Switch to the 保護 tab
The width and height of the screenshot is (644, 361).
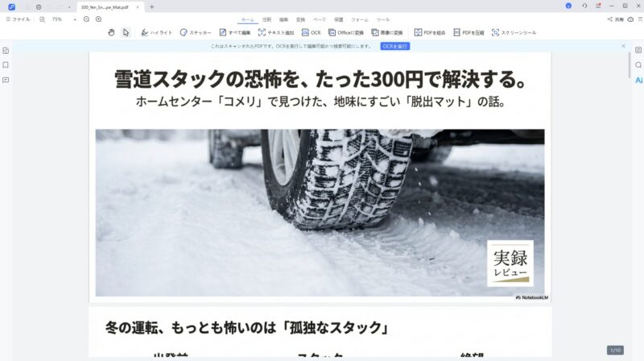(339, 19)
